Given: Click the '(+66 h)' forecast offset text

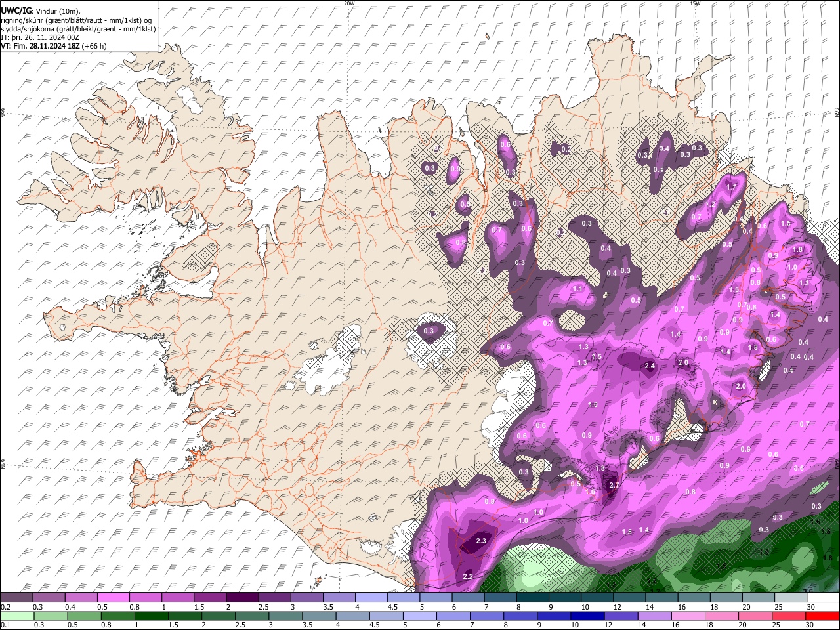Looking at the screenshot, I should point(94,46).
